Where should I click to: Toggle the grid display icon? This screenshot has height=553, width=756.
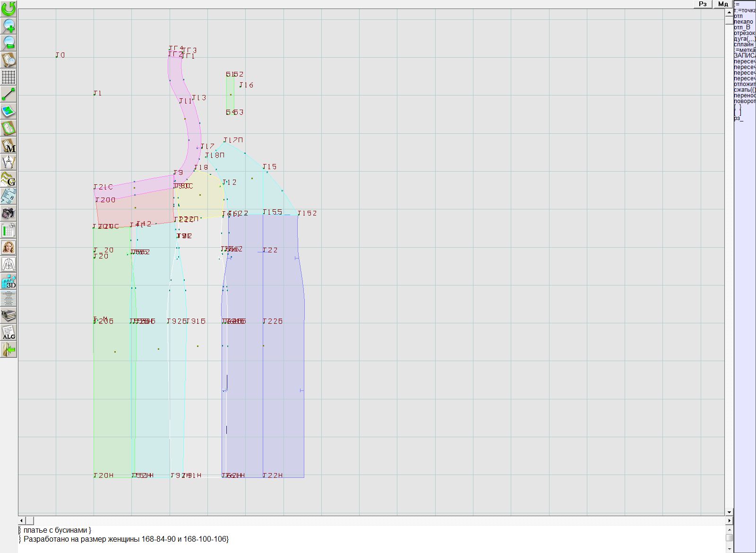point(9,77)
